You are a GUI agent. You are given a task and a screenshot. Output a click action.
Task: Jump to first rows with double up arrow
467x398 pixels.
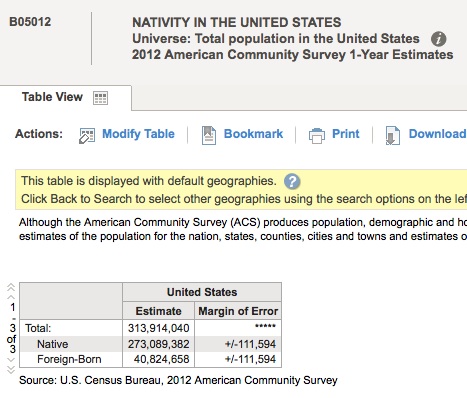pyautogui.click(x=11, y=287)
